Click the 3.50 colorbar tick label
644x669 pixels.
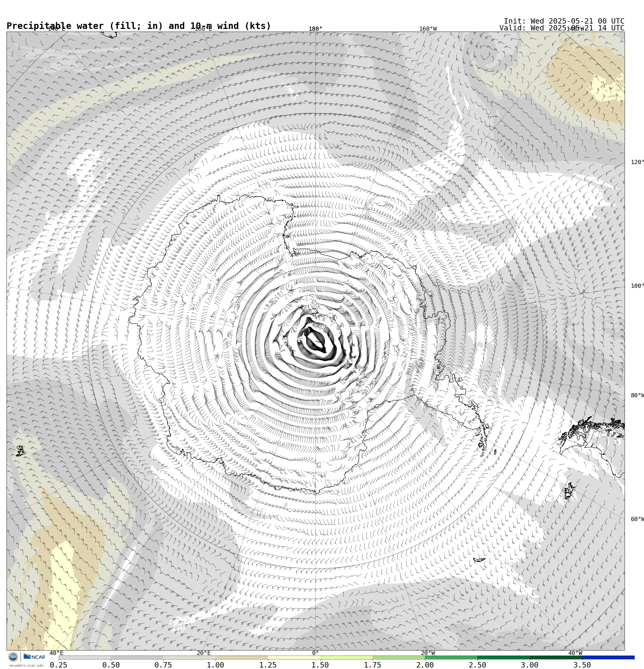click(582, 665)
